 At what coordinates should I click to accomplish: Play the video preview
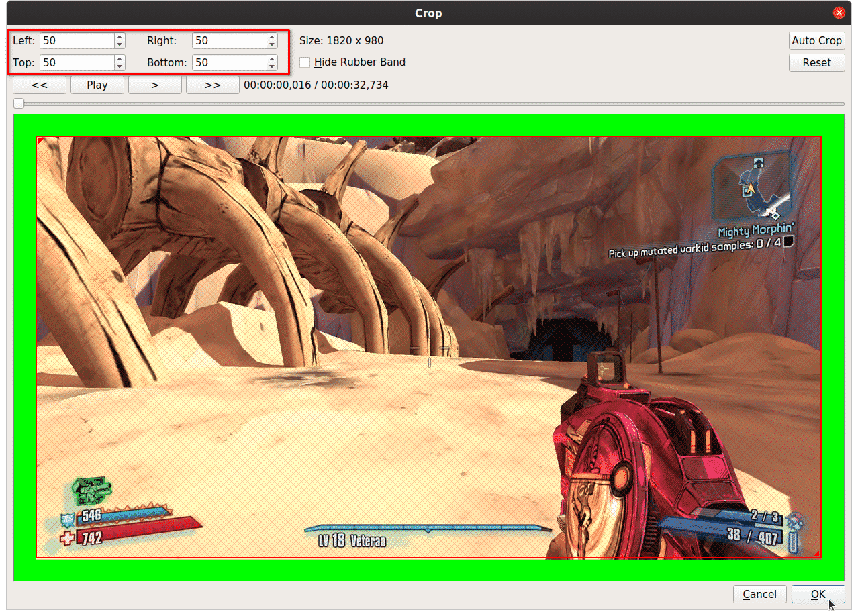(x=97, y=85)
